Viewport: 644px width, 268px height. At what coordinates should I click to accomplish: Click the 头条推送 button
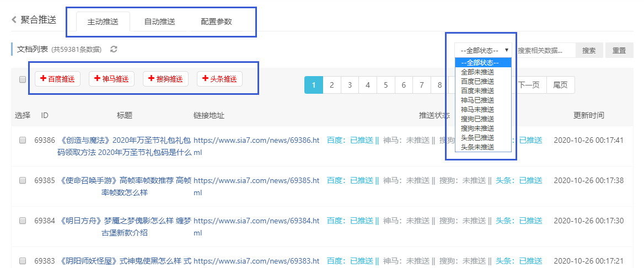coord(220,79)
